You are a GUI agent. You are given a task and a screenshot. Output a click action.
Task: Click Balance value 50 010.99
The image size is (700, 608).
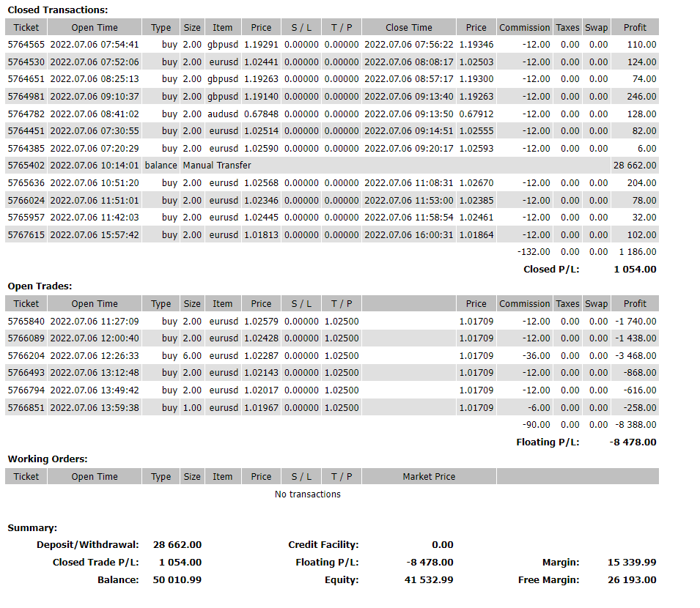177,580
